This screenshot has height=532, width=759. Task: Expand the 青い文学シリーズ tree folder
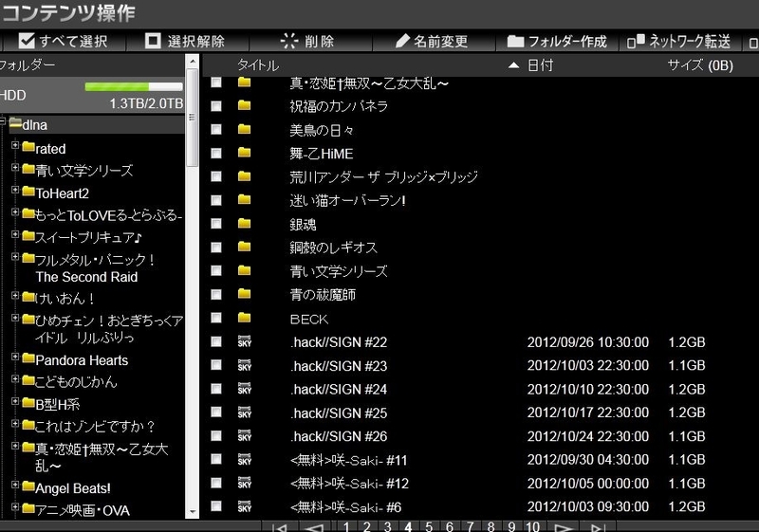coord(15,168)
